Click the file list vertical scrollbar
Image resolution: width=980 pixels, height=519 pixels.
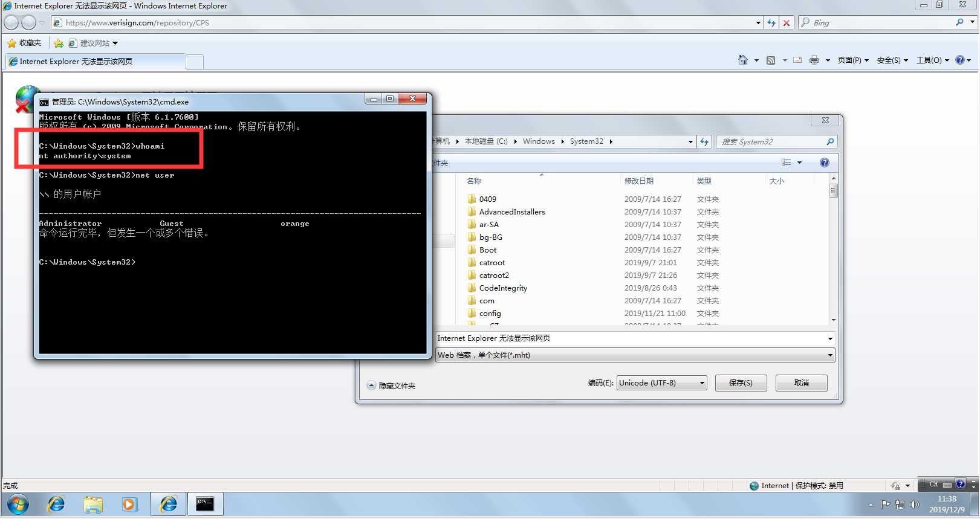(834, 249)
